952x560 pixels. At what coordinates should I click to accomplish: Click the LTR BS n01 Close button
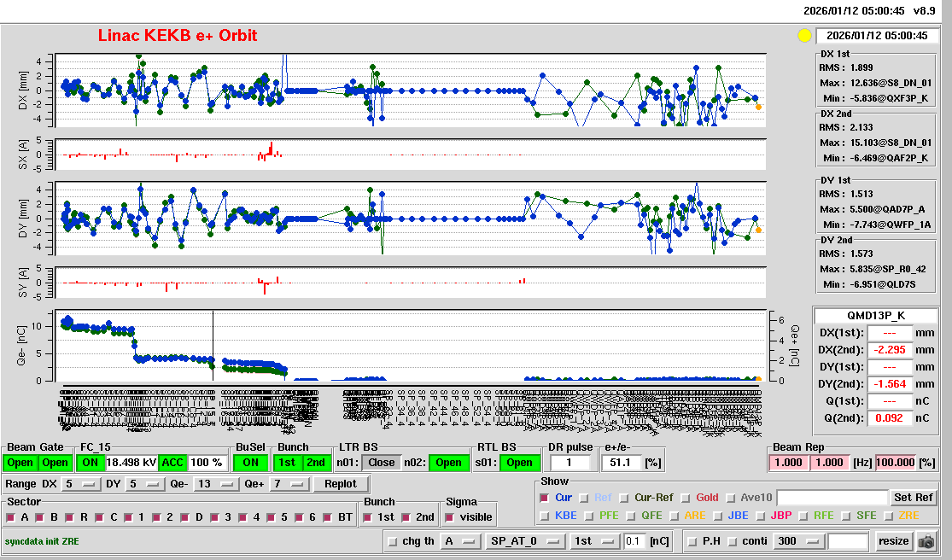point(381,463)
